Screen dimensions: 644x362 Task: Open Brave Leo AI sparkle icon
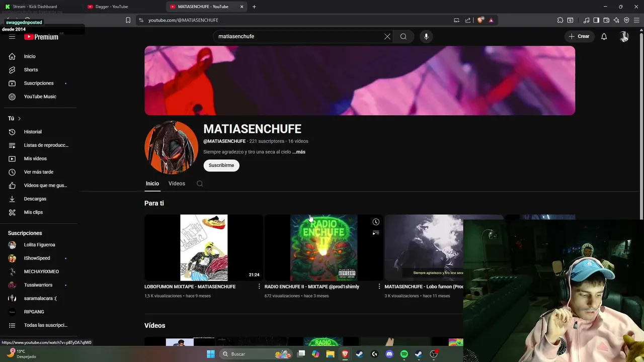[616, 20]
